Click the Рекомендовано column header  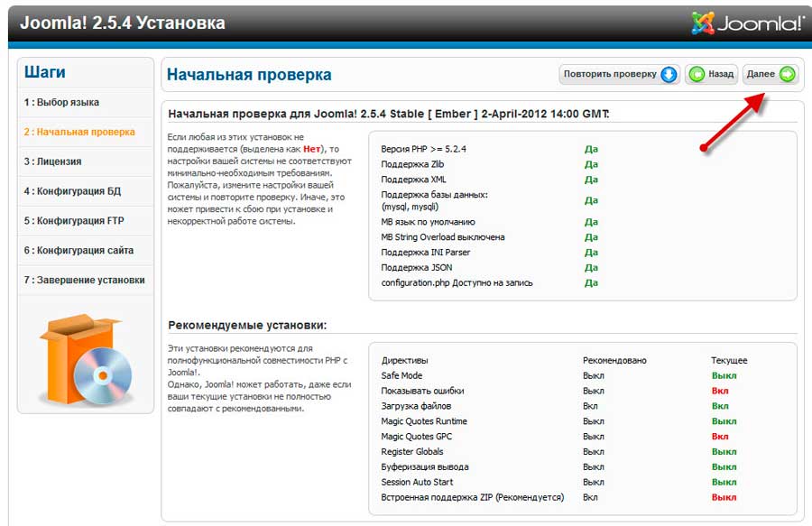614,360
